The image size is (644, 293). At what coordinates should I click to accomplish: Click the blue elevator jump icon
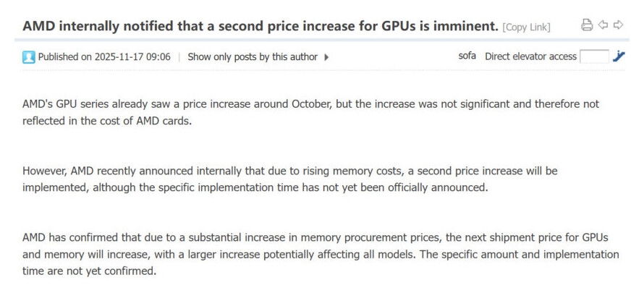tap(618, 56)
